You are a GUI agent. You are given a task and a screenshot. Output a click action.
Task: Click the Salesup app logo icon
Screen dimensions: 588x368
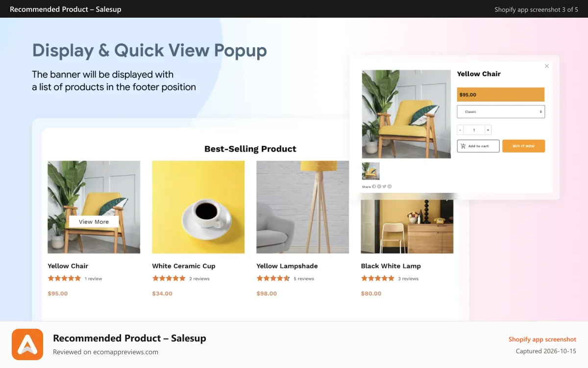27,344
